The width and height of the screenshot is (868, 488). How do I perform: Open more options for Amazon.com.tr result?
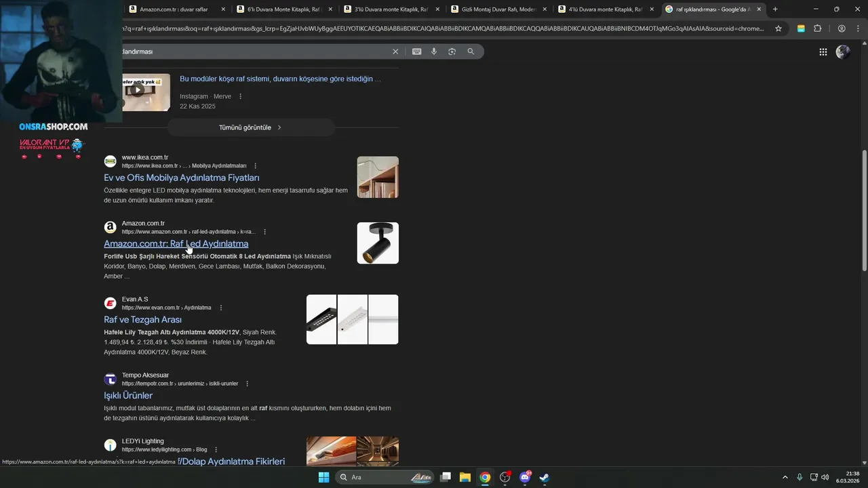pyautogui.click(x=264, y=232)
